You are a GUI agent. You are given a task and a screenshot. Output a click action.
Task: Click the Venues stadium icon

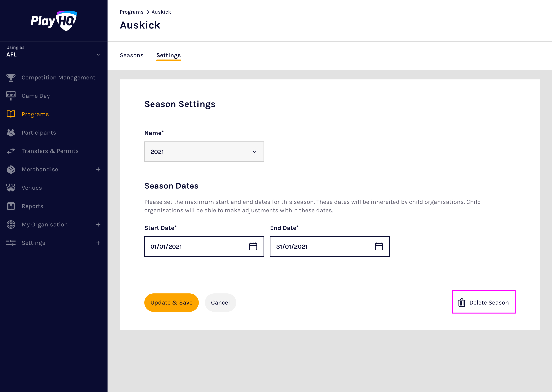(11, 188)
